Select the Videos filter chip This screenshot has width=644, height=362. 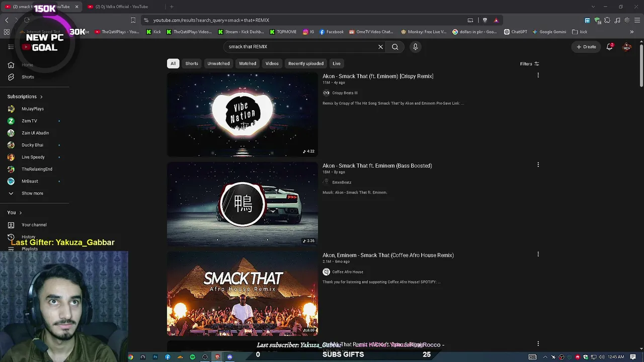[x=272, y=63]
